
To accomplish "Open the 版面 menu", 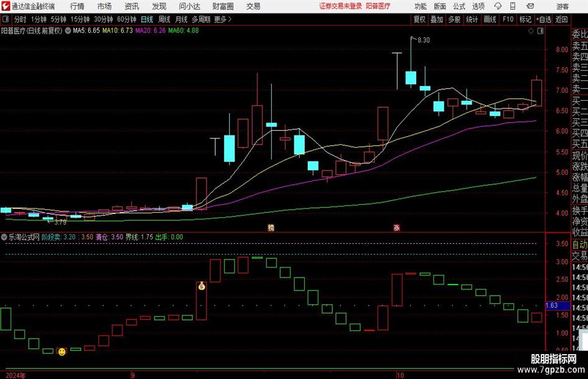I will (x=439, y=6).
